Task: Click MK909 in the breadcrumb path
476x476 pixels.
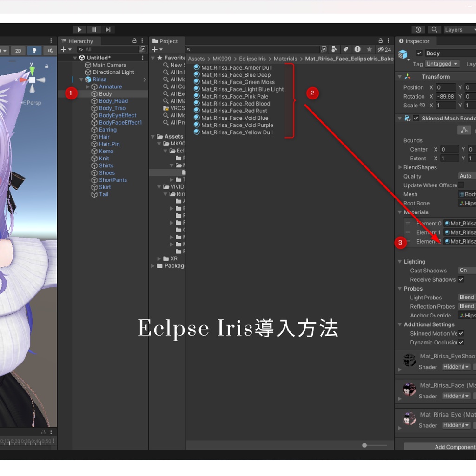Action: pos(222,59)
